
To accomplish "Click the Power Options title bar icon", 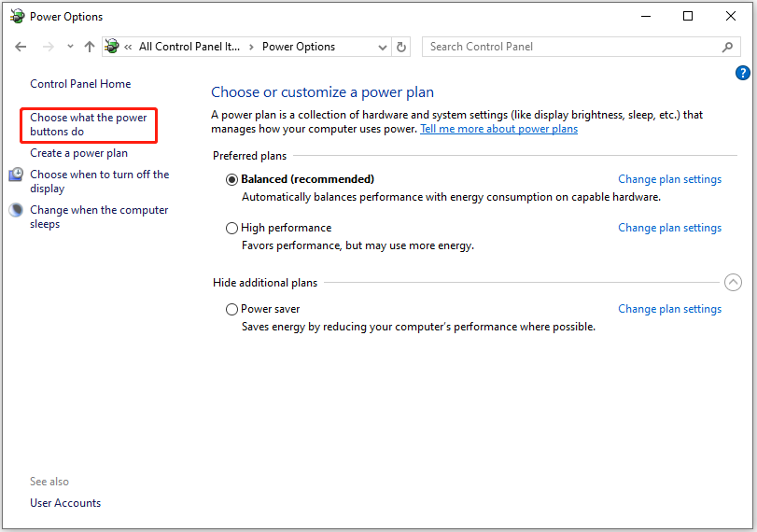I will (17, 16).
